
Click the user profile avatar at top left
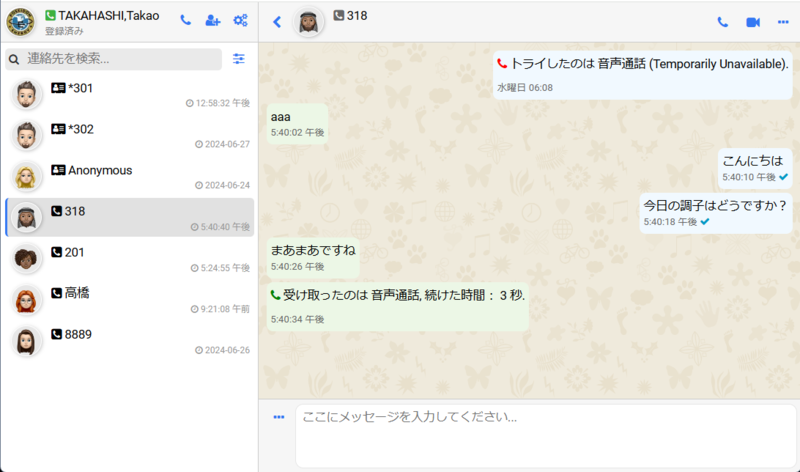(20, 21)
